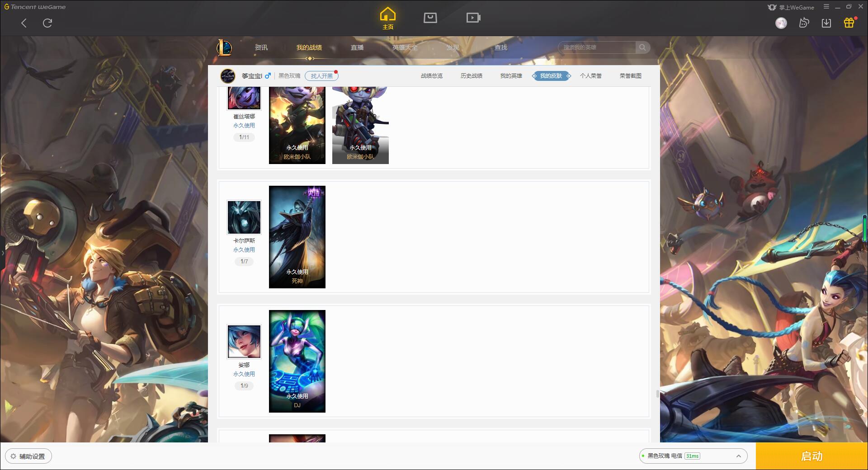Click 永久使用 under 崔丝塔娜
This screenshot has height=470, width=868.
(x=244, y=126)
